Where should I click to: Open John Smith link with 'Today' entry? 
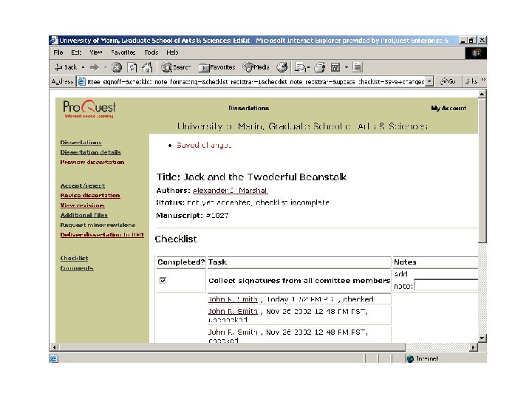point(233,299)
